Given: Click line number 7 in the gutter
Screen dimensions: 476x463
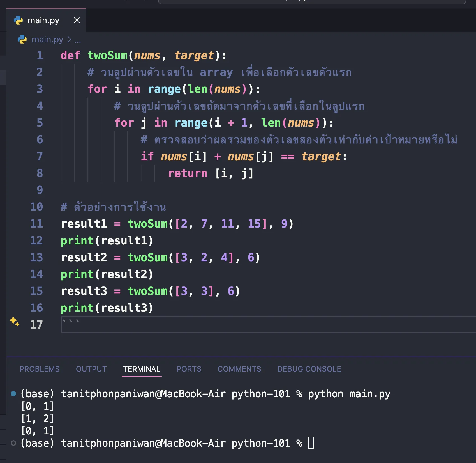Looking at the screenshot, I should click(x=40, y=156).
